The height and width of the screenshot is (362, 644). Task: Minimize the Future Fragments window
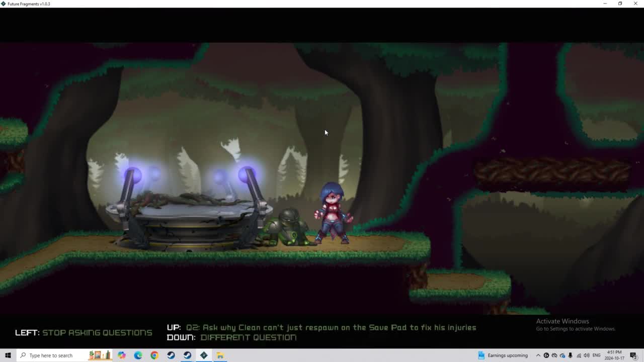coord(605,4)
